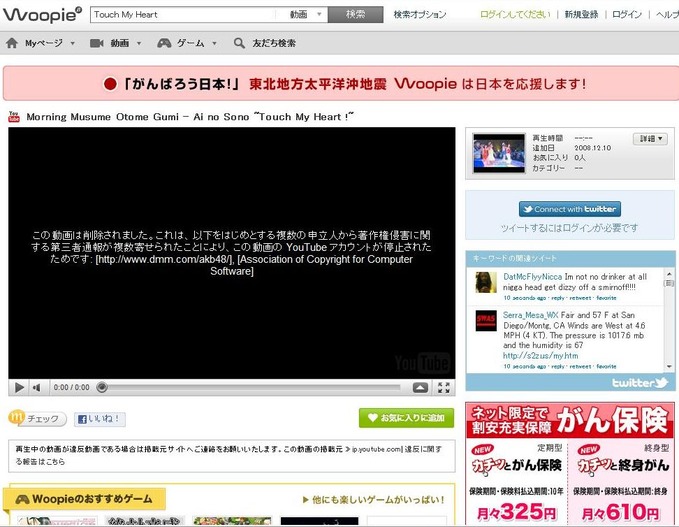
Task: Open DatMcFlyyNicca's avatar in tweets
Action: pos(486,282)
